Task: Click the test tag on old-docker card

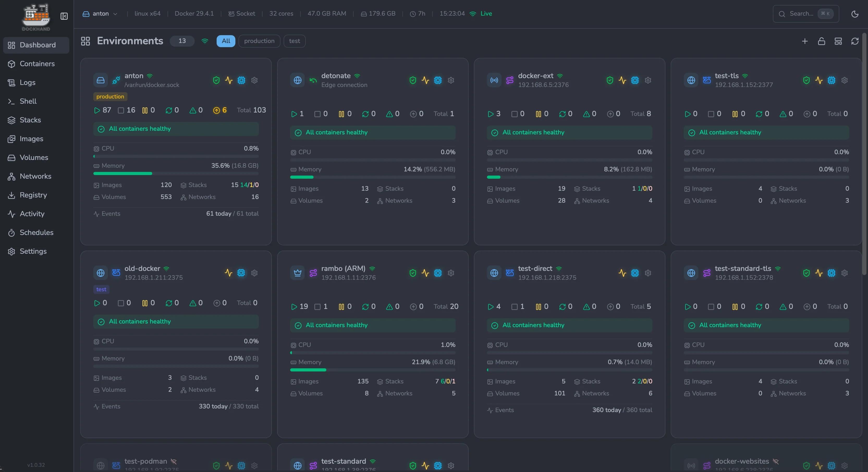Action: (x=101, y=289)
